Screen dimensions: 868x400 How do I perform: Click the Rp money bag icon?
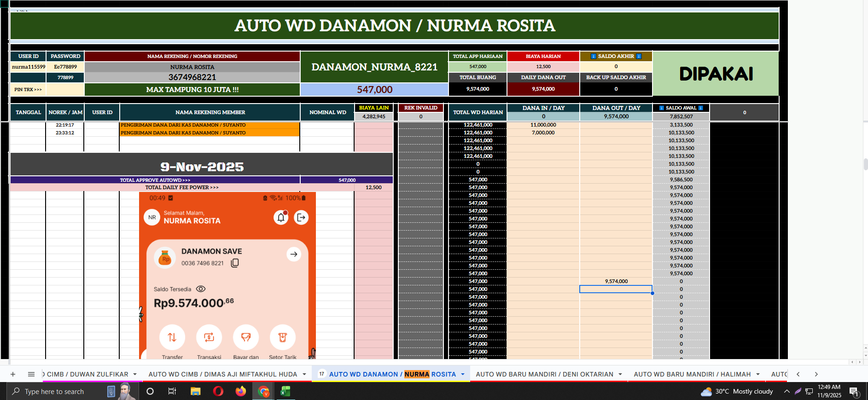pyautogui.click(x=165, y=258)
